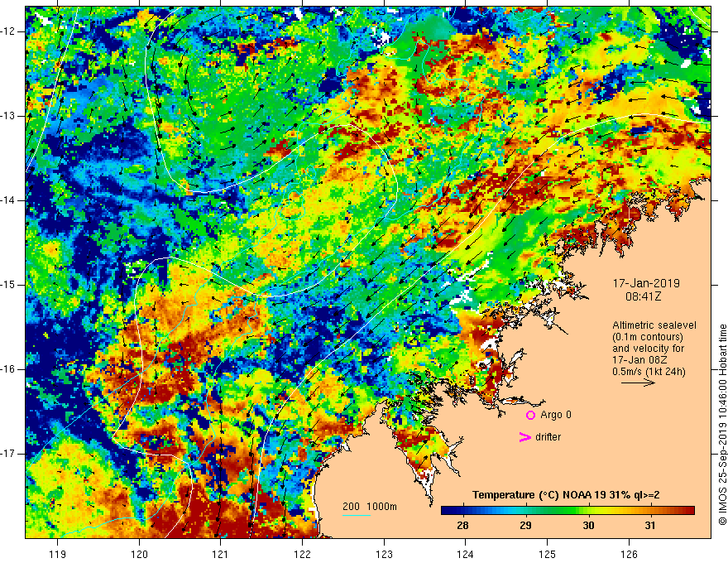Click the longitude label '125'
This screenshot has width=728, height=563.
pyautogui.click(x=548, y=554)
